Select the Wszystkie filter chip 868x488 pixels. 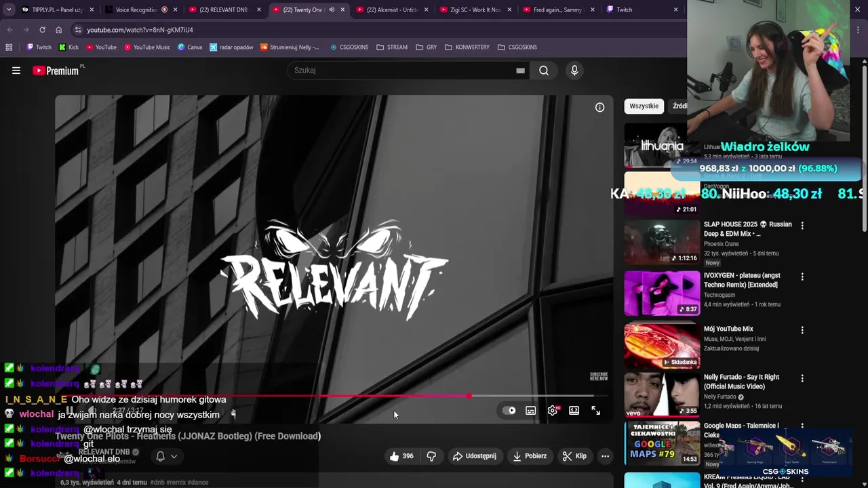click(644, 106)
